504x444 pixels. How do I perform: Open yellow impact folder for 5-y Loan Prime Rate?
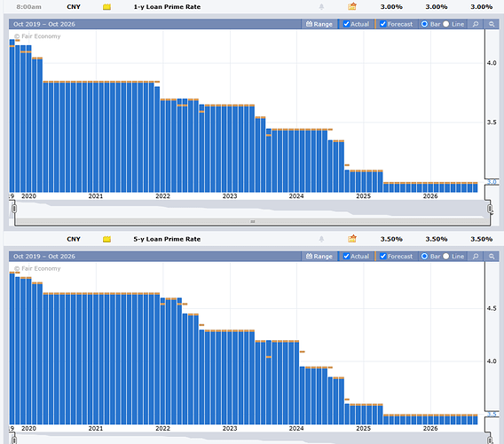[106, 239]
